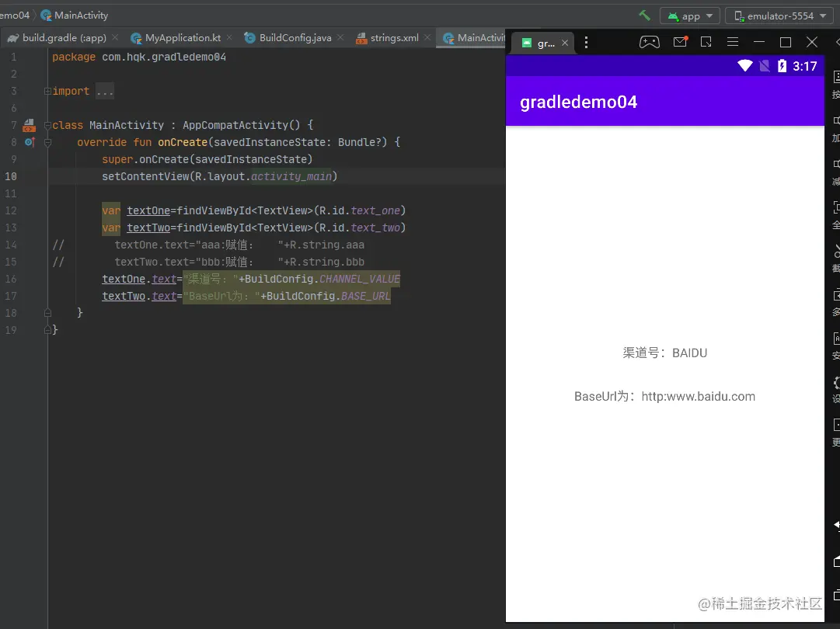840x629 pixels.
Task: Select the MainActivity editor tab
Action: [x=473, y=38]
